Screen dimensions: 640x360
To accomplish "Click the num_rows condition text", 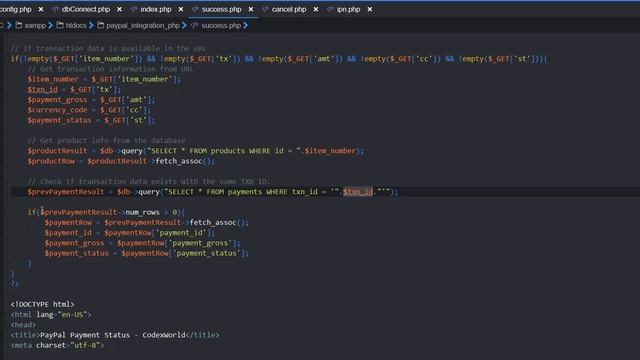I will [142, 212].
